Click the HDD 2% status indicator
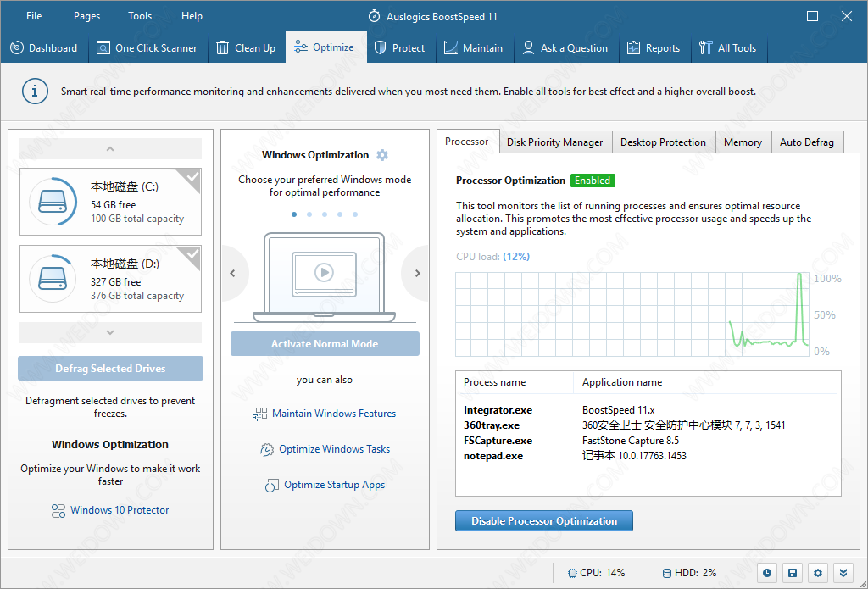 tap(689, 573)
